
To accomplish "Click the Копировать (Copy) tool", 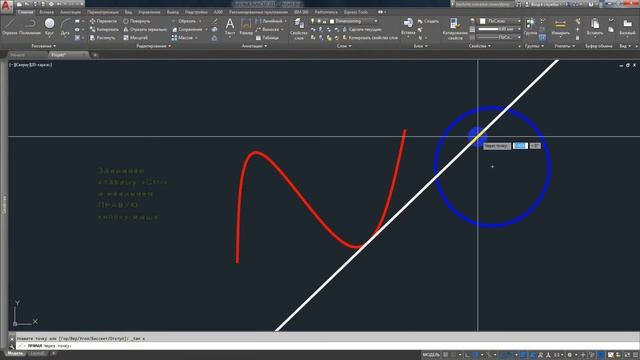I will click(x=104, y=29).
